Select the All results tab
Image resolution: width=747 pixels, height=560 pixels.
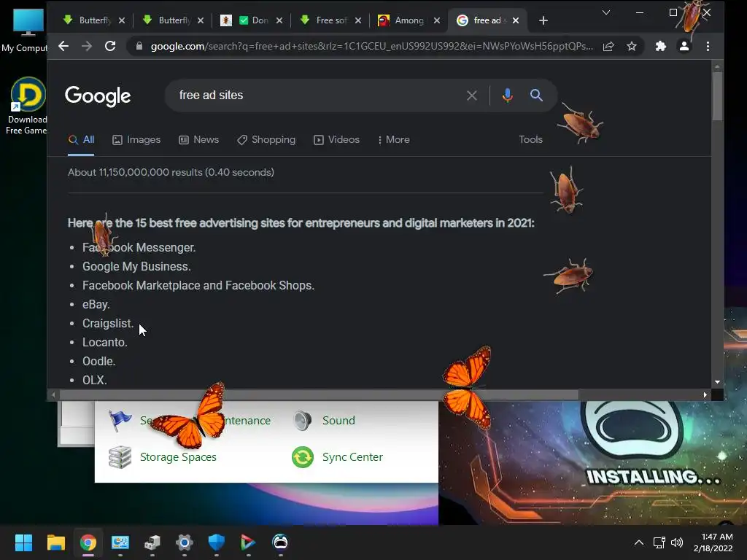[81, 139]
